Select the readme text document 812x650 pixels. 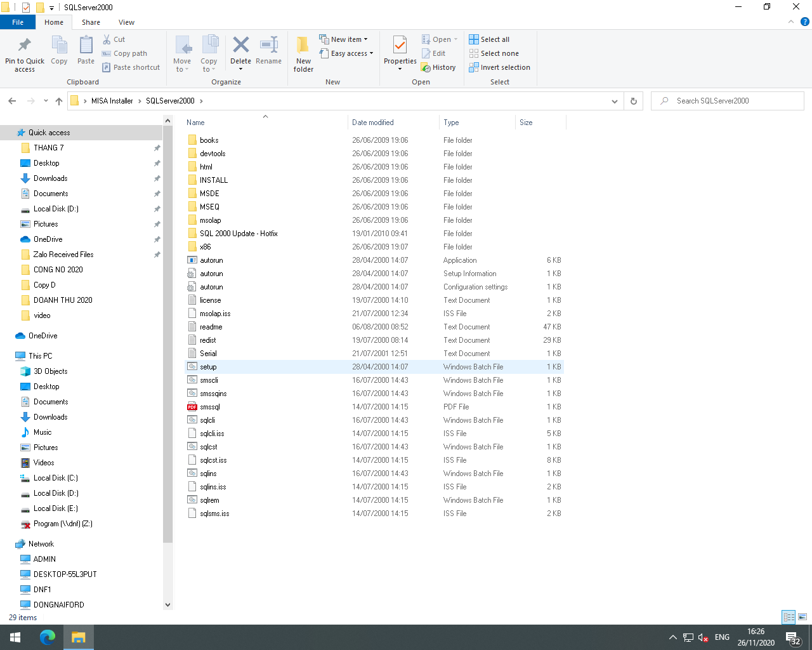click(x=211, y=327)
